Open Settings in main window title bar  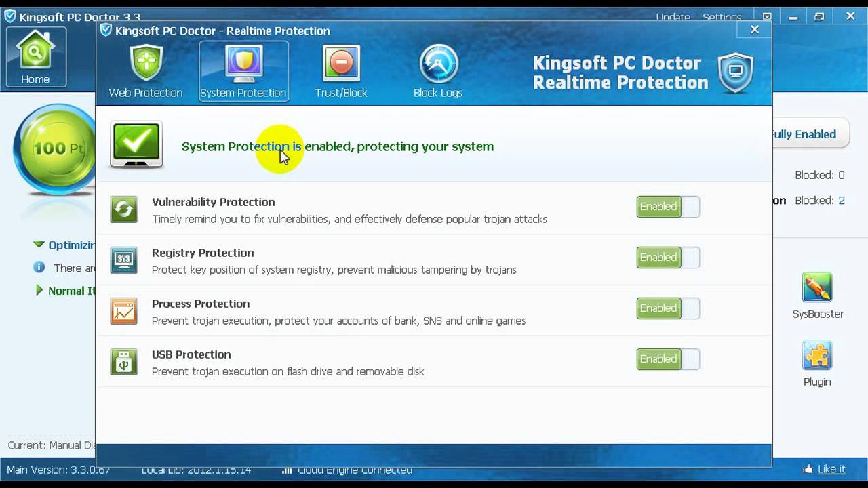pyautogui.click(x=722, y=17)
